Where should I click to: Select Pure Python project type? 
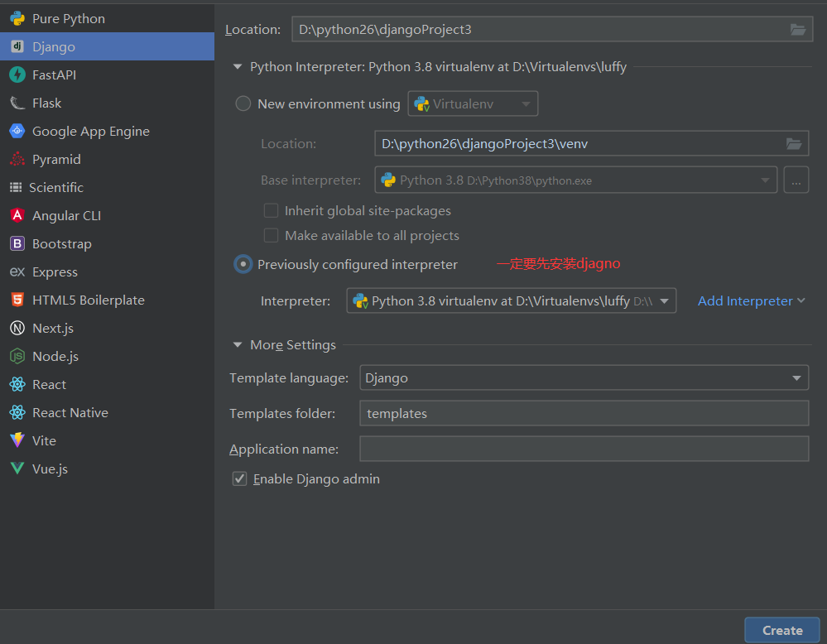68,18
